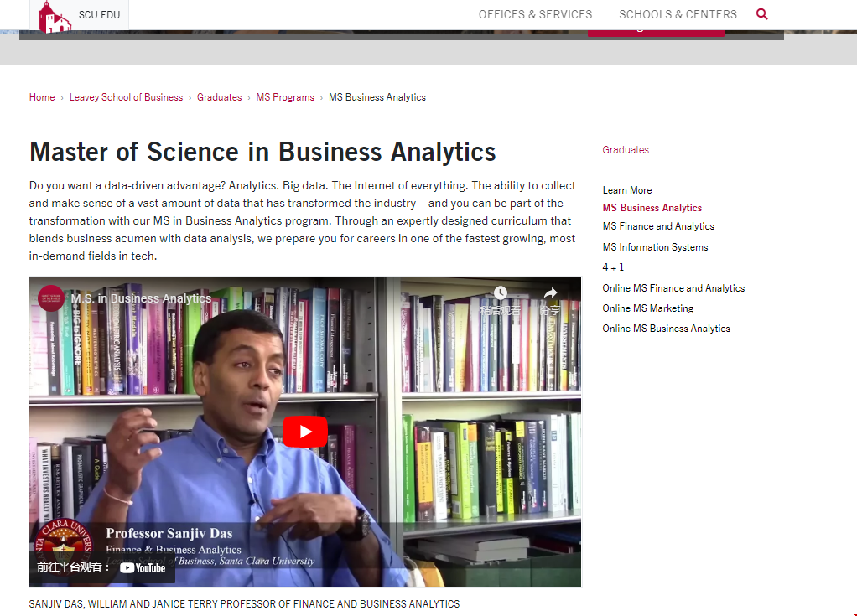
Task: Open the Leavey School of Business breadcrumb
Action: (x=126, y=97)
